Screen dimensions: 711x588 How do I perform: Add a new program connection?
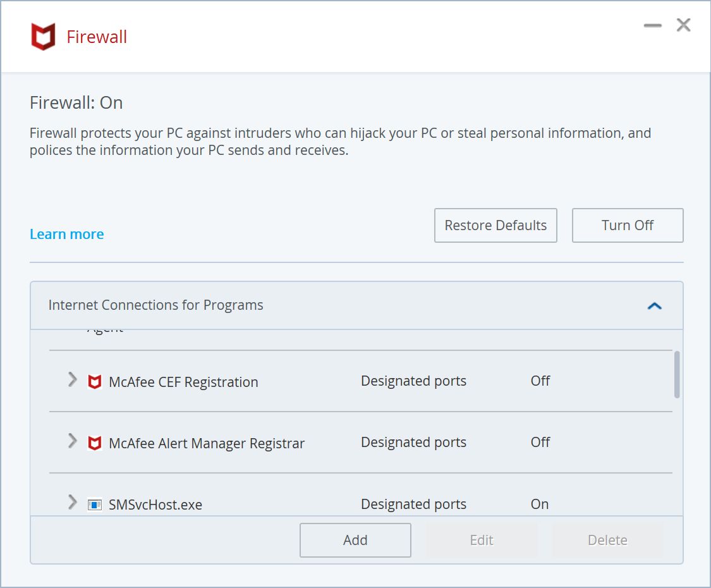[355, 540]
